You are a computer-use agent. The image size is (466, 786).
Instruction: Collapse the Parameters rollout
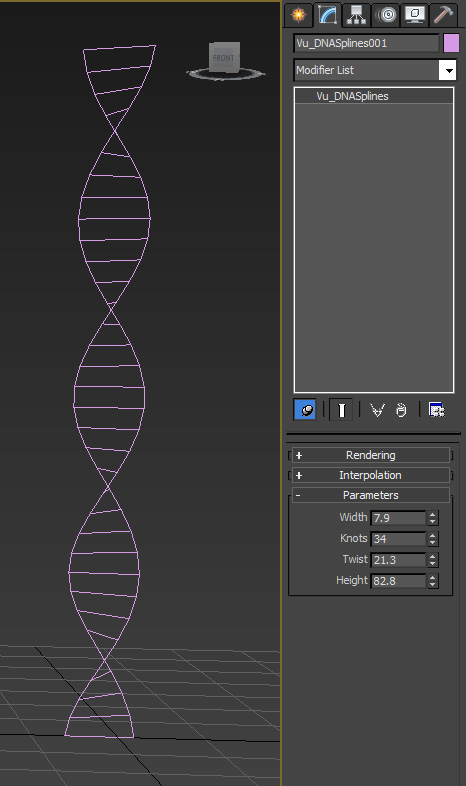pyautogui.click(x=370, y=495)
